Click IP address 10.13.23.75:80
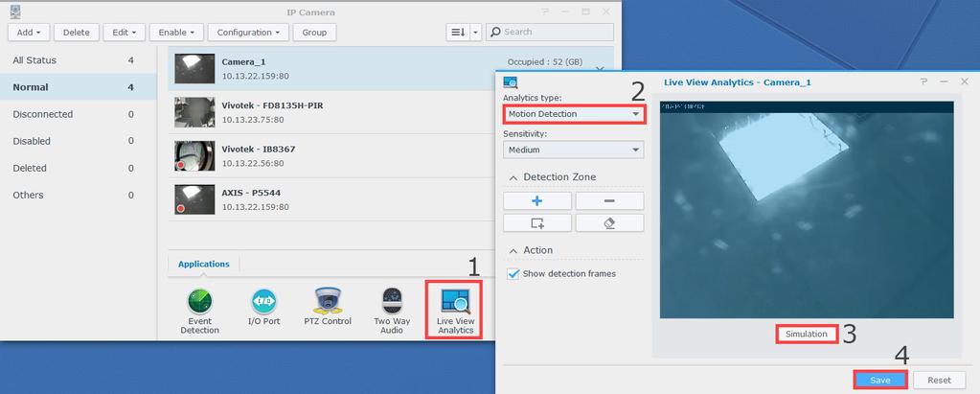Image resolution: width=980 pixels, height=394 pixels. coord(253,120)
